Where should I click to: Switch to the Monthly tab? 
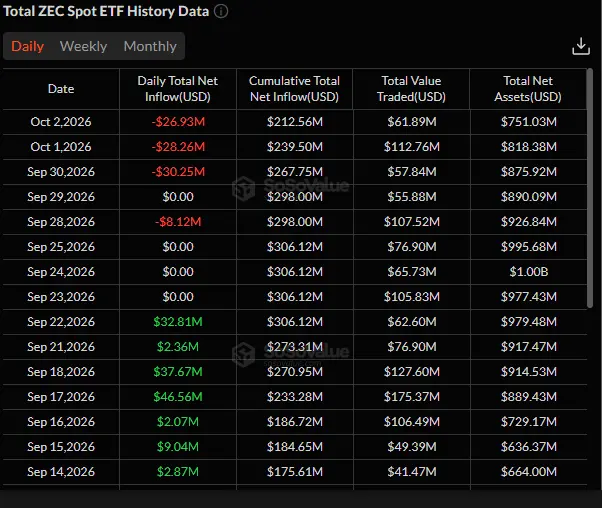coord(150,46)
